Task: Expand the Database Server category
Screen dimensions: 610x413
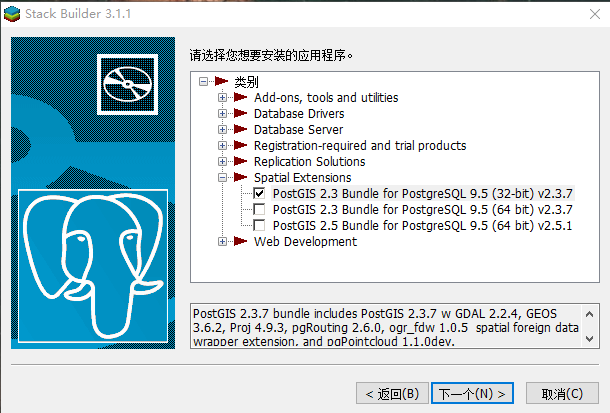Action: click(223, 129)
